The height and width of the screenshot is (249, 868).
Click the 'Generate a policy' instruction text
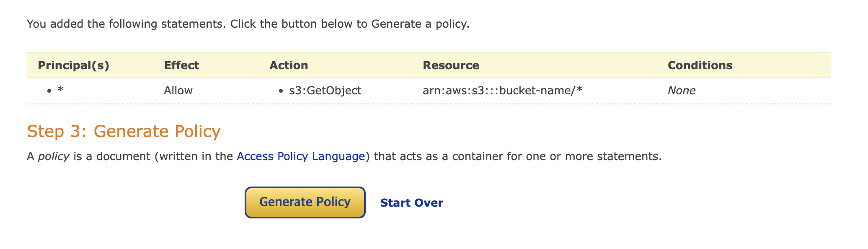420,24
